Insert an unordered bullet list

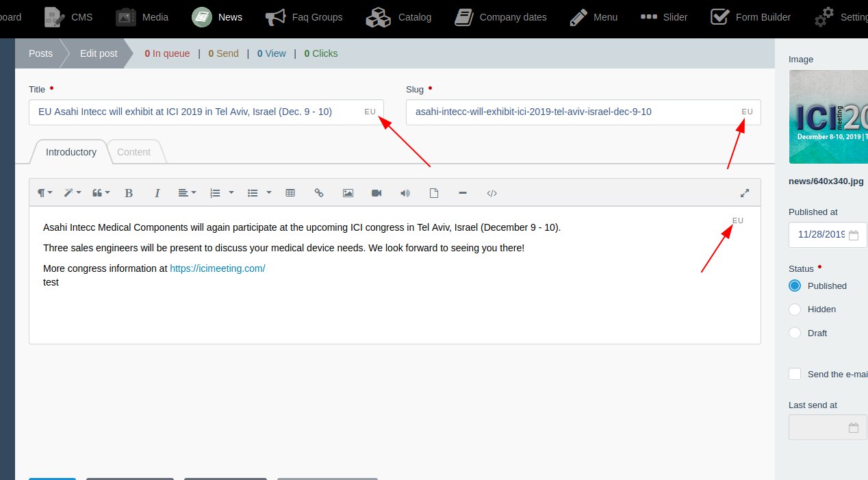(x=253, y=193)
